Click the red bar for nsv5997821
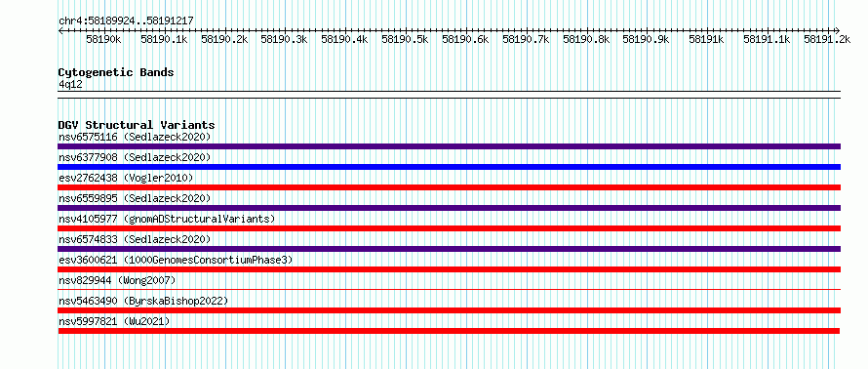 [x=449, y=331]
